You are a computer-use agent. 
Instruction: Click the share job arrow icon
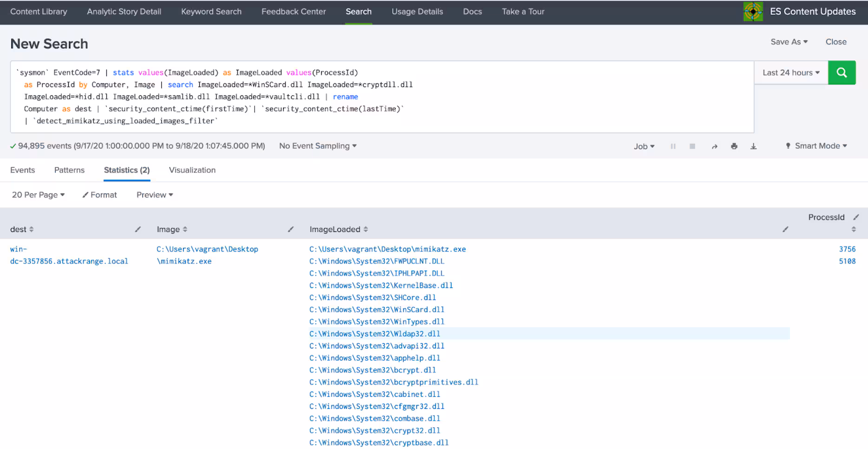pos(715,146)
